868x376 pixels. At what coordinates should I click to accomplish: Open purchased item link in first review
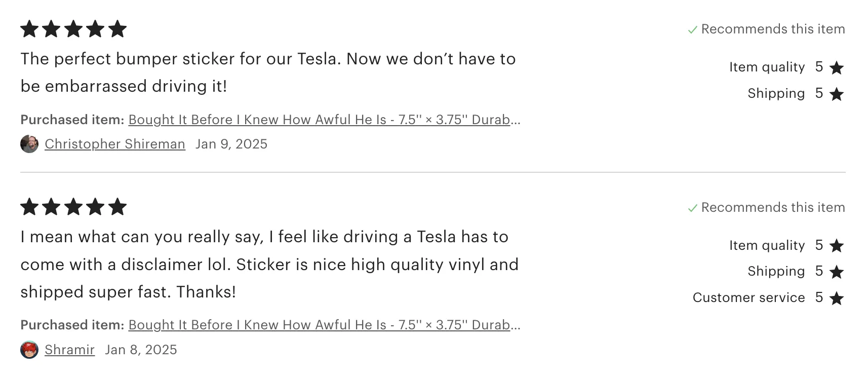click(324, 120)
